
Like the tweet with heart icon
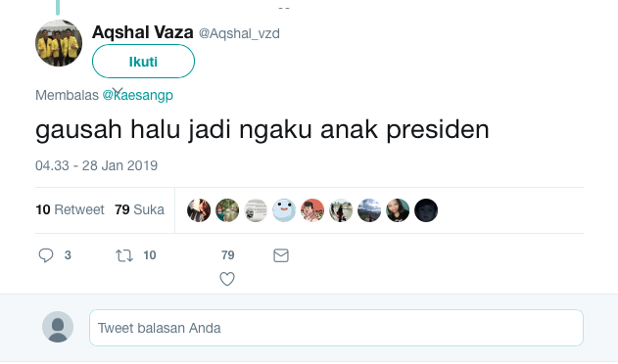[x=227, y=279]
